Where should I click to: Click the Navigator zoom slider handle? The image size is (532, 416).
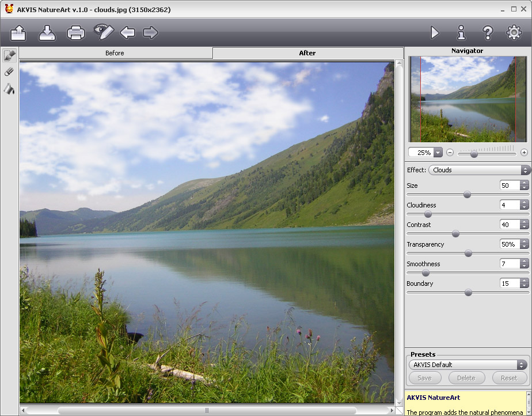474,154
